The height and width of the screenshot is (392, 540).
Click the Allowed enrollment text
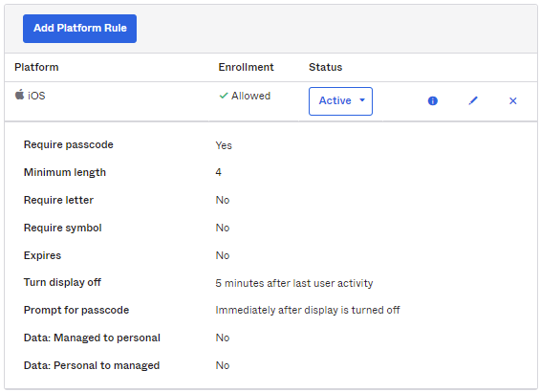coord(250,96)
